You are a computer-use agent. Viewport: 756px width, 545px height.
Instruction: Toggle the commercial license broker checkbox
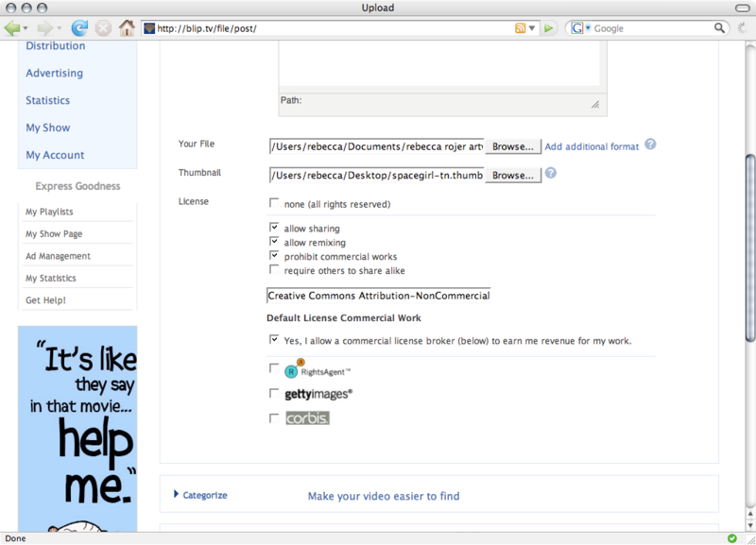274,340
